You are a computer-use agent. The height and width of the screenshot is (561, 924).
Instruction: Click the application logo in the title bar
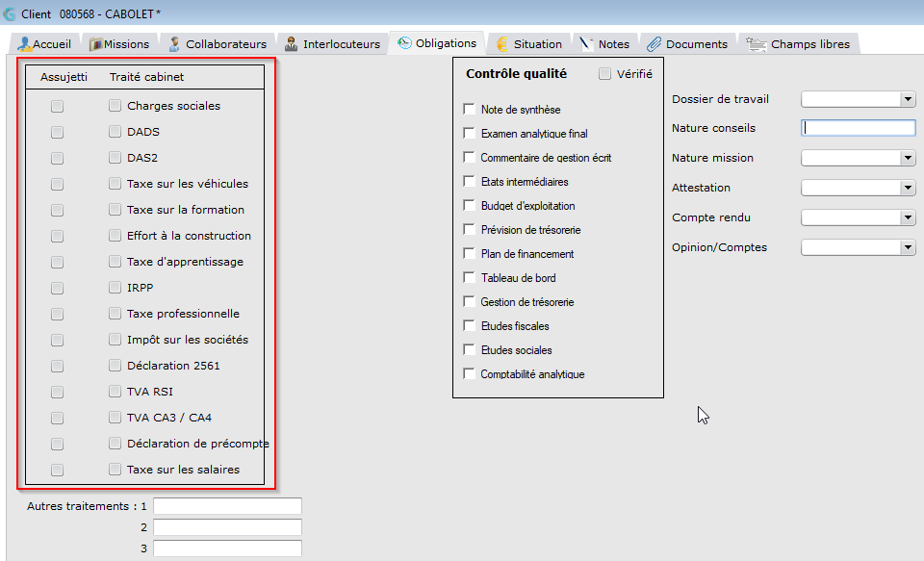tap(10, 14)
